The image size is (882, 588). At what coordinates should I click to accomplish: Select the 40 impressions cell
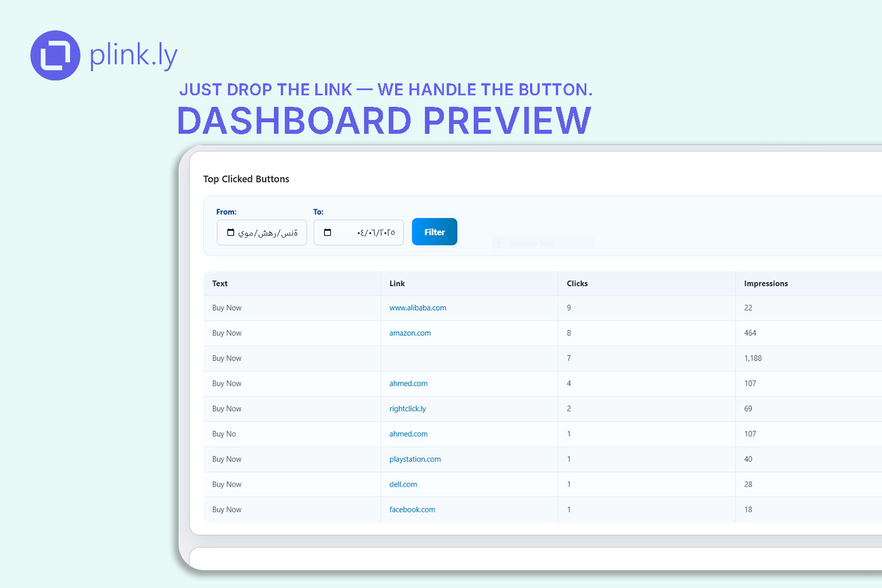click(x=808, y=459)
